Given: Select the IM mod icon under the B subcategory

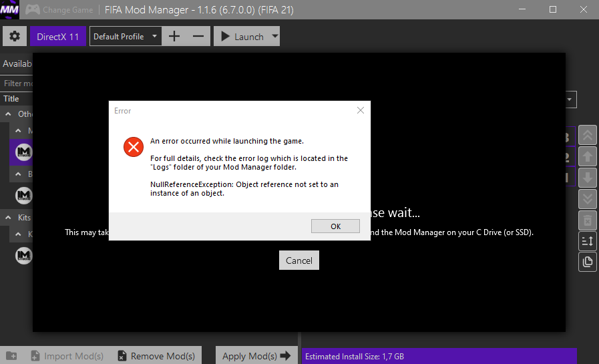Looking at the screenshot, I should [x=23, y=196].
